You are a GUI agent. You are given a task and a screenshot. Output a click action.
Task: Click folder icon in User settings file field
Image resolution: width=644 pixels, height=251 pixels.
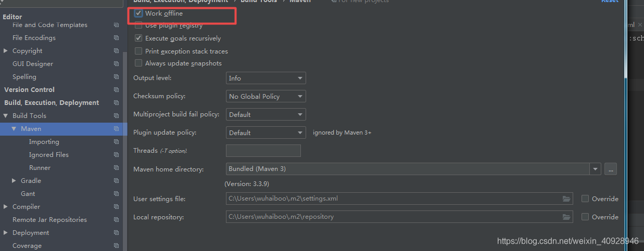click(566, 199)
